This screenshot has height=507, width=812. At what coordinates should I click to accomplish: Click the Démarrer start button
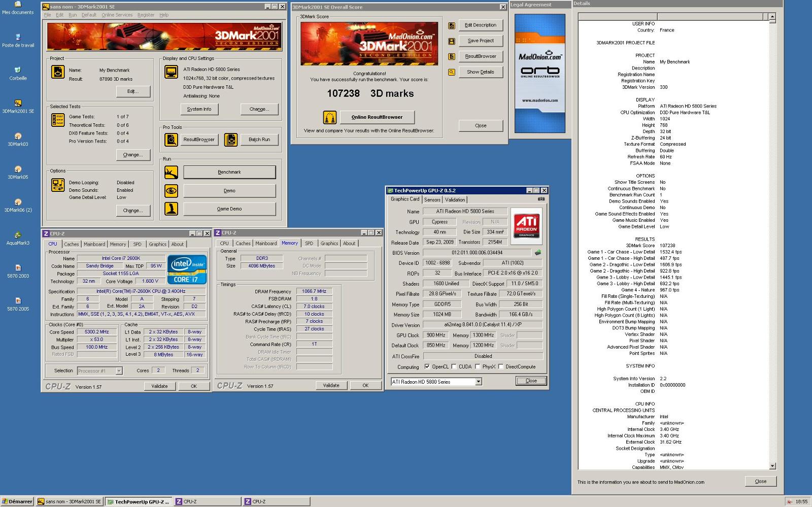tap(17, 501)
